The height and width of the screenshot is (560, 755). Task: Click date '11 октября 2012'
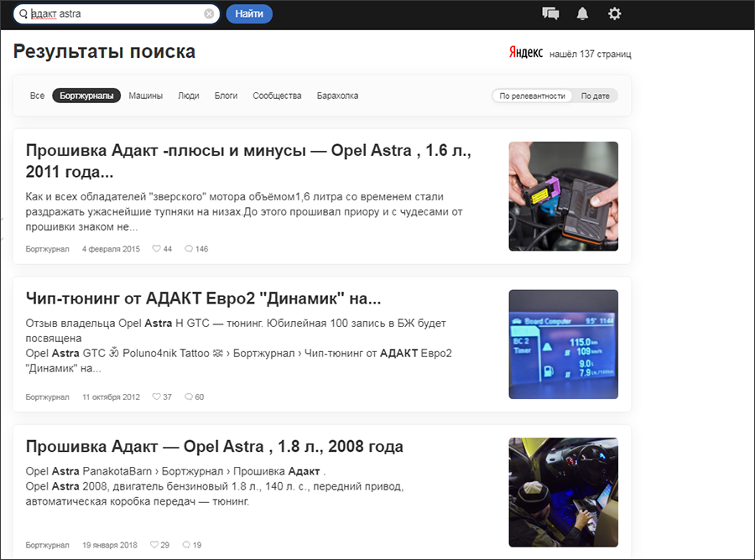(111, 397)
